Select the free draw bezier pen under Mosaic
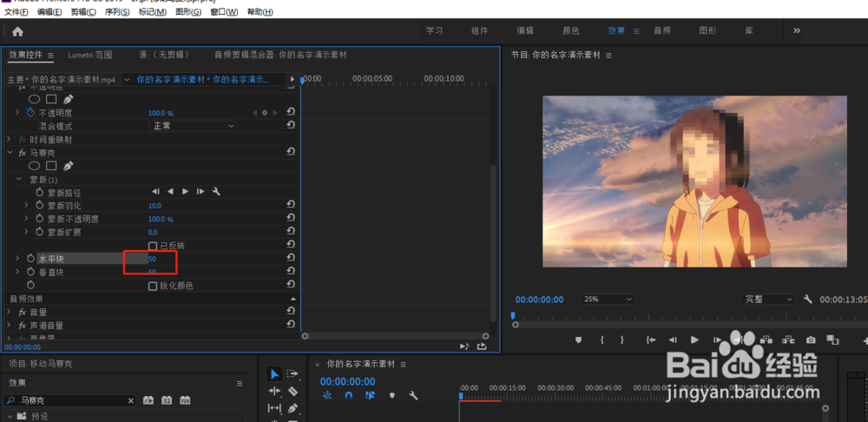868x422 pixels. pos(68,166)
